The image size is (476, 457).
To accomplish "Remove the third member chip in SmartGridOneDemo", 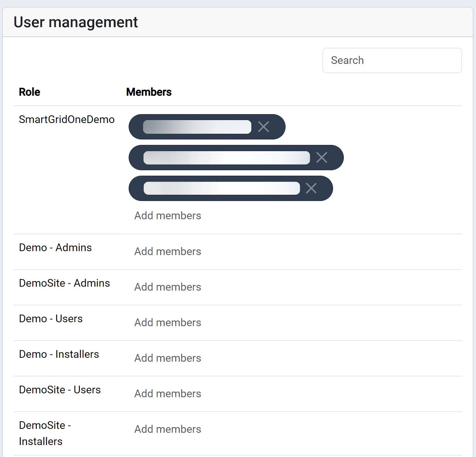I will [x=311, y=188].
